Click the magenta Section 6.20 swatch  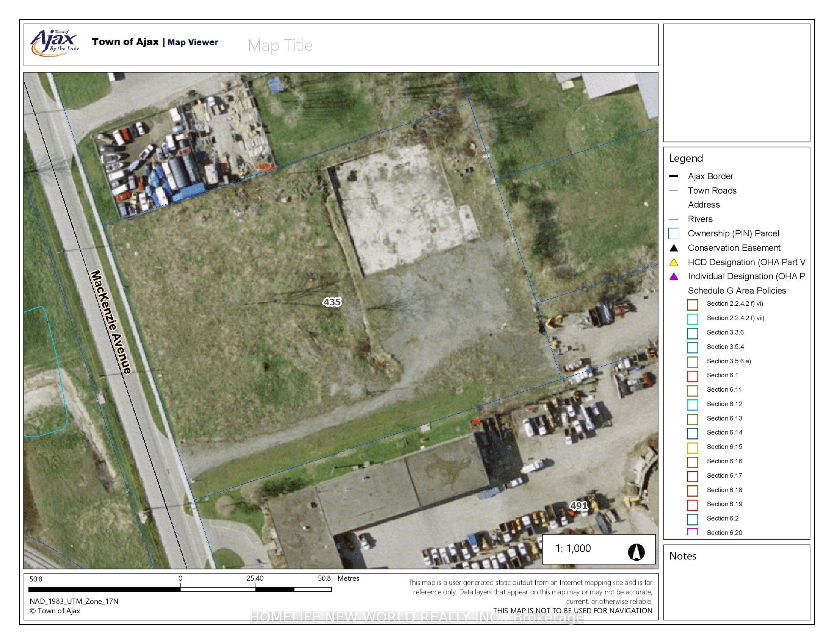point(692,532)
